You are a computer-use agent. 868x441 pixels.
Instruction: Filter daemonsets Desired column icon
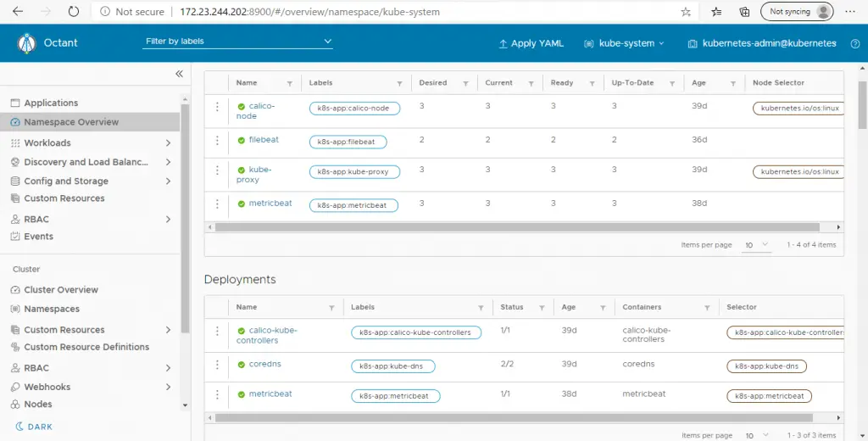click(x=465, y=84)
